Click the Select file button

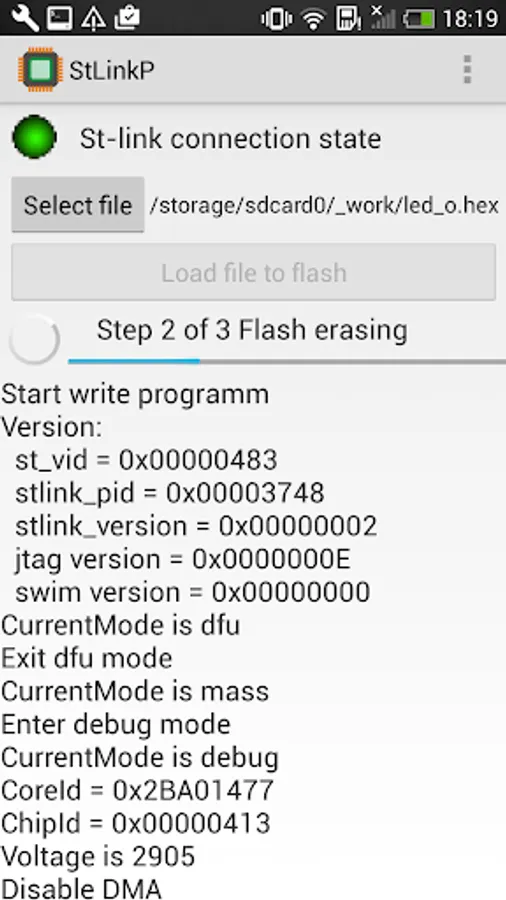[77, 205]
